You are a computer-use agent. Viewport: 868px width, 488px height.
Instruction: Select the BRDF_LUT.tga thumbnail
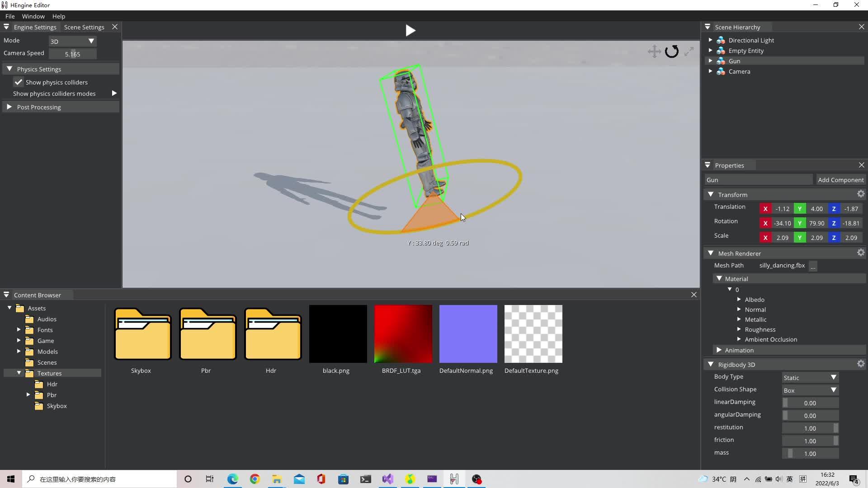[403, 334]
